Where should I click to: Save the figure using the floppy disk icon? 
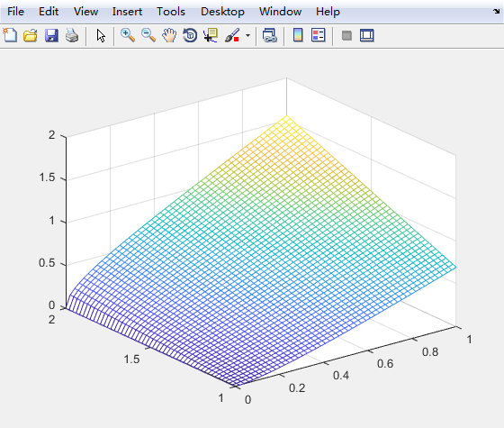51,35
